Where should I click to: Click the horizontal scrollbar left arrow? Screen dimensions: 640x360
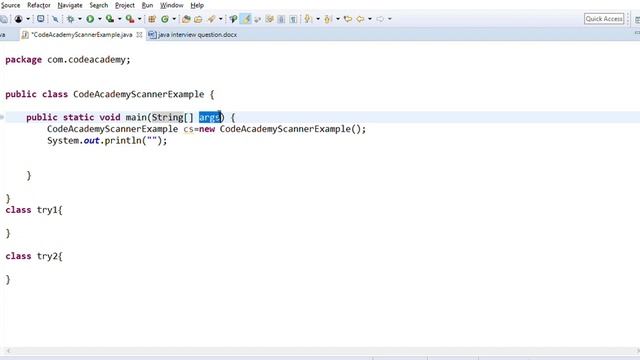8,351
